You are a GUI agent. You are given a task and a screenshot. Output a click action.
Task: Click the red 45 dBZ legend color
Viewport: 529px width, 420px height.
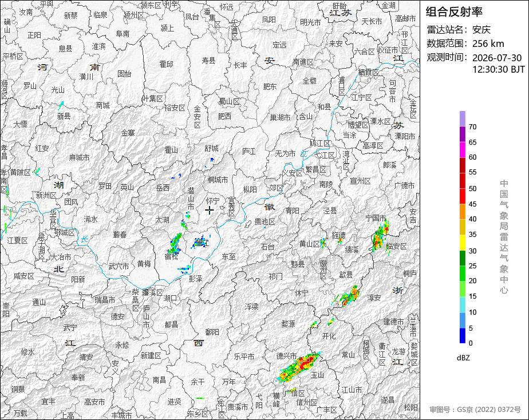coord(462,196)
